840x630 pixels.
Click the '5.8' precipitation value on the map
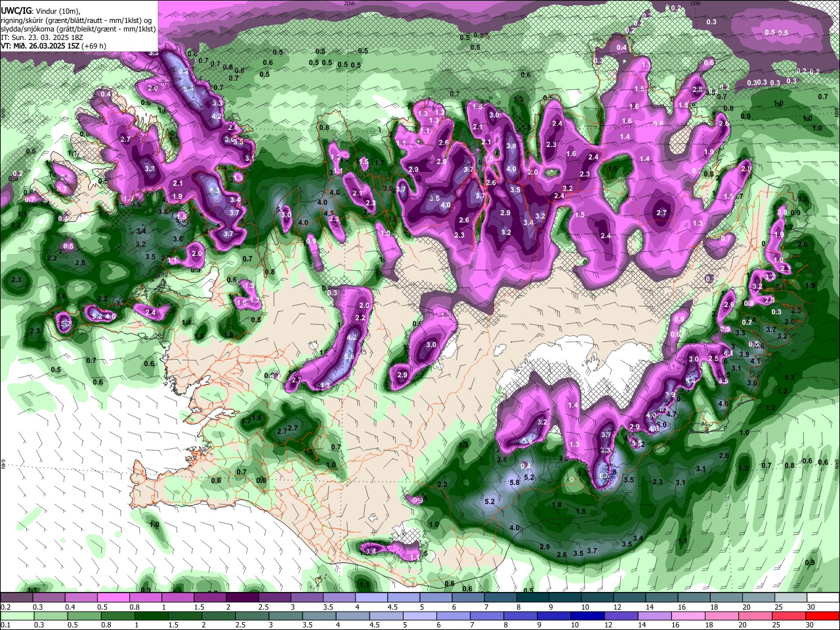click(514, 482)
